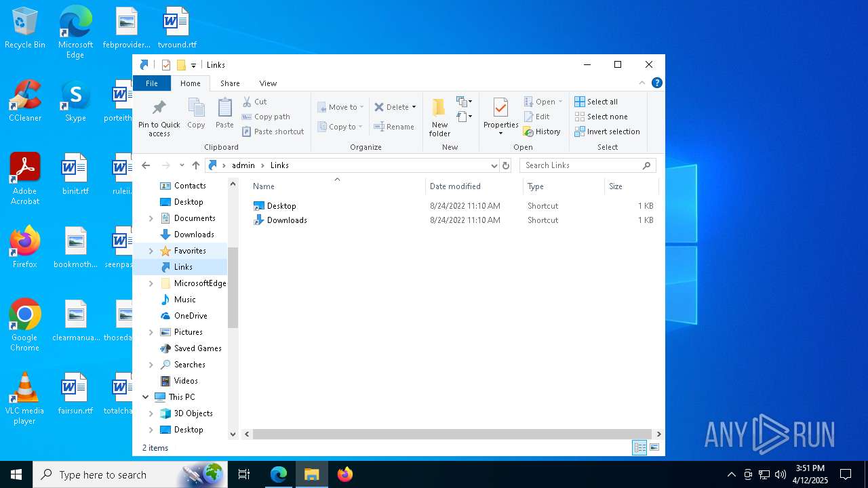The width and height of the screenshot is (868, 488).
Task: Expand the Favorites tree node
Action: point(151,251)
